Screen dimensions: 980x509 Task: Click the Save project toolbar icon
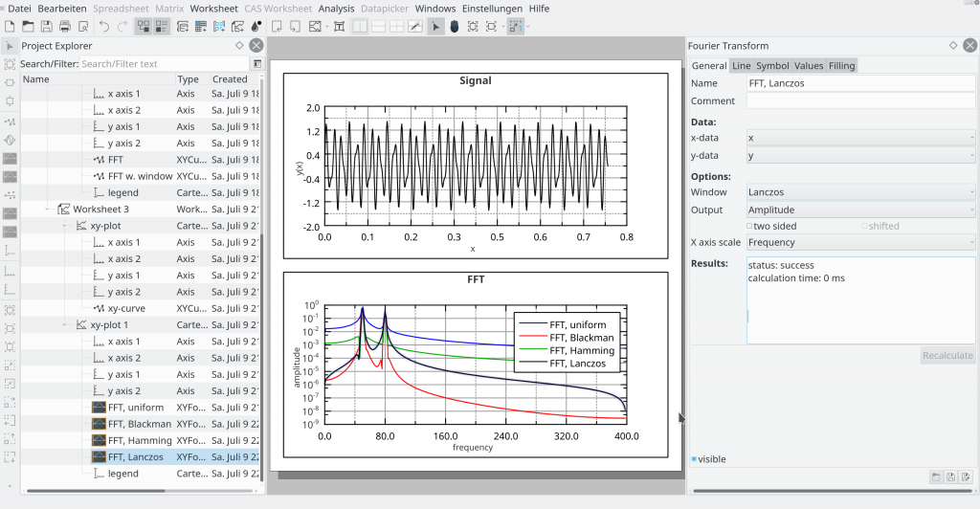(x=47, y=27)
